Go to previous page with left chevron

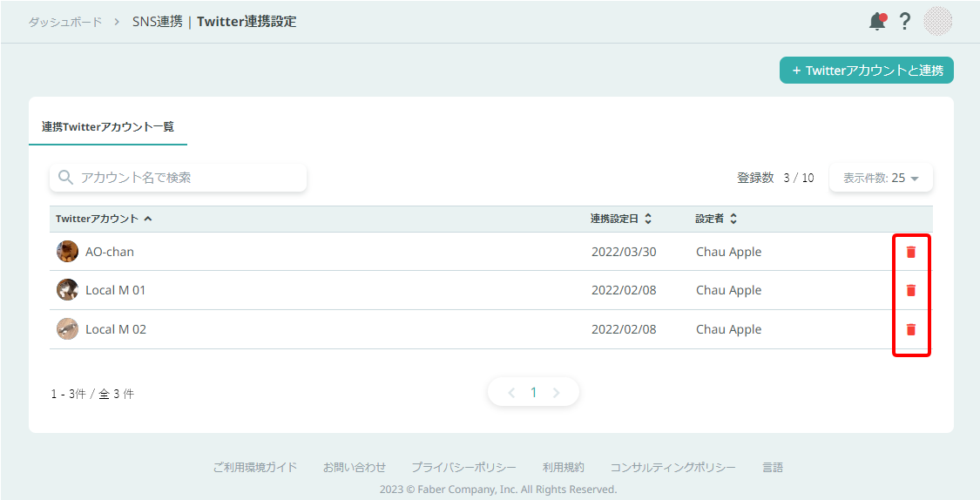click(511, 393)
